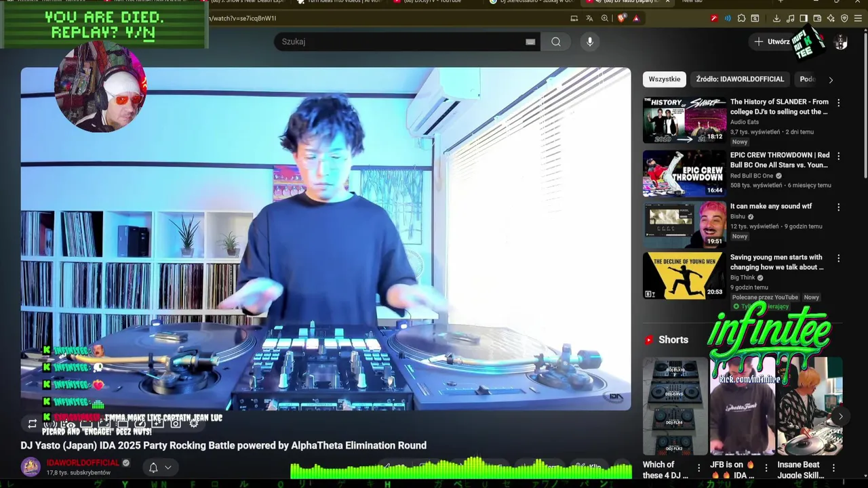The image size is (868, 488).
Task: Open 'Saving young men starts with' video title
Action: 777,262
